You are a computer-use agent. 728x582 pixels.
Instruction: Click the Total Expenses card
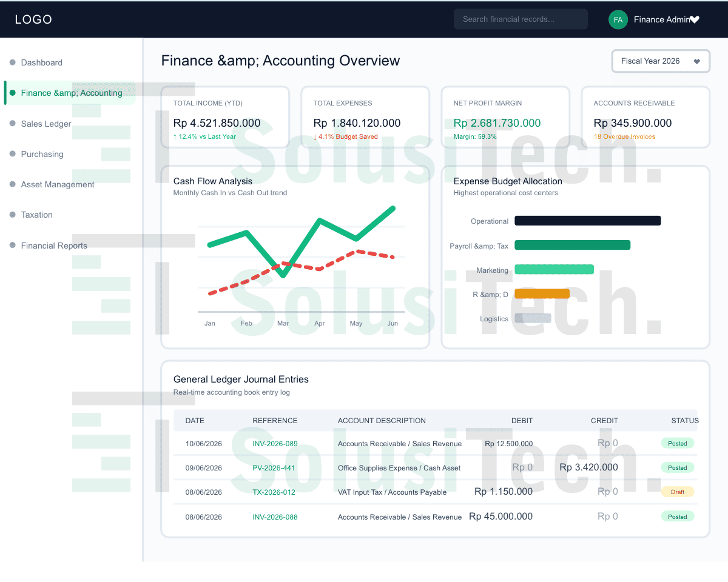coord(365,117)
